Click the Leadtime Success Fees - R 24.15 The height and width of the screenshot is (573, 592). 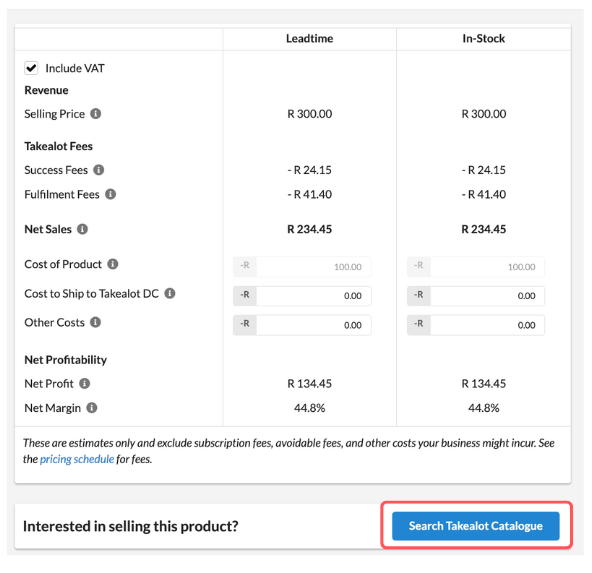click(310, 170)
